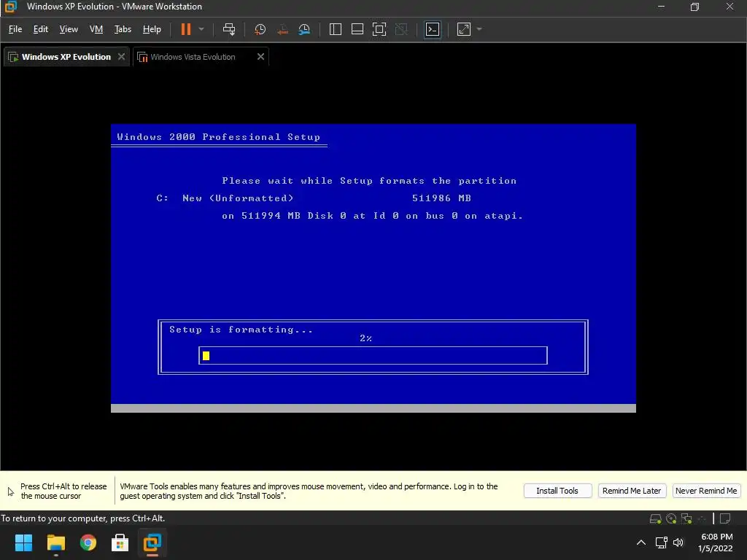Toggle the console view button
The height and width of the screenshot is (560, 747).
coord(433,29)
